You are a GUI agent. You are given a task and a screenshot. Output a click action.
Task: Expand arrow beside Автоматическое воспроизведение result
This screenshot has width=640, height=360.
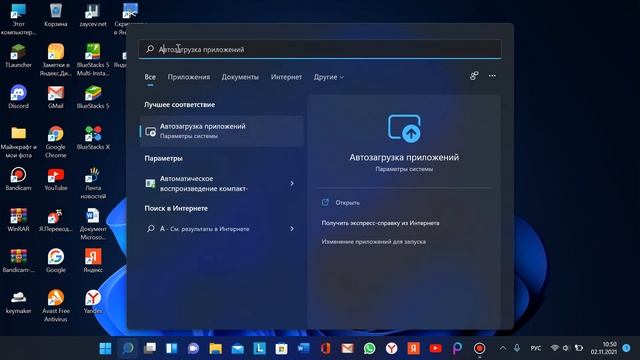[292, 184]
